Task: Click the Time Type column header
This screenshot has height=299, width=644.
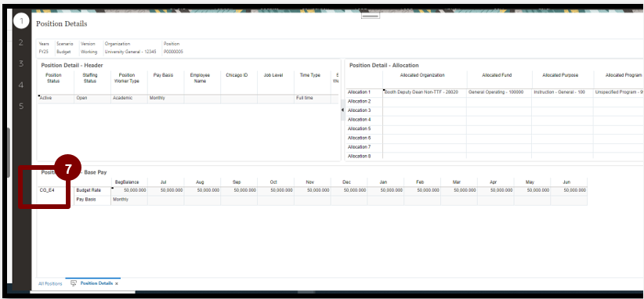Action: [x=310, y=75]
